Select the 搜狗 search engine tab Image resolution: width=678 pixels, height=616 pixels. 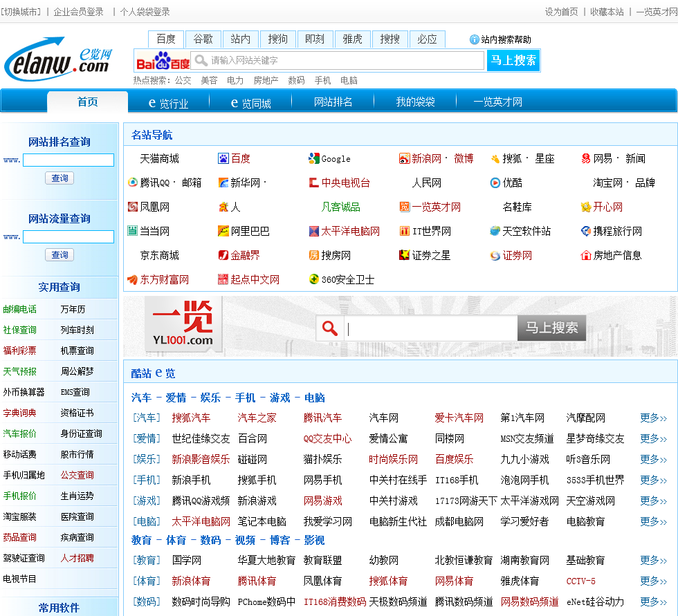pyautogui.click(x=277, y=39)
